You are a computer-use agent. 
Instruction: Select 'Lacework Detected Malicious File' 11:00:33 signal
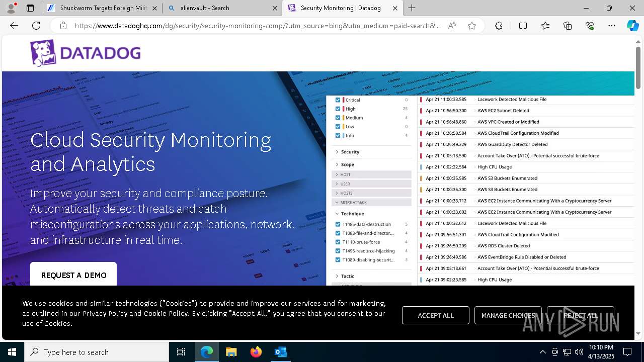[x=526, y=100]
